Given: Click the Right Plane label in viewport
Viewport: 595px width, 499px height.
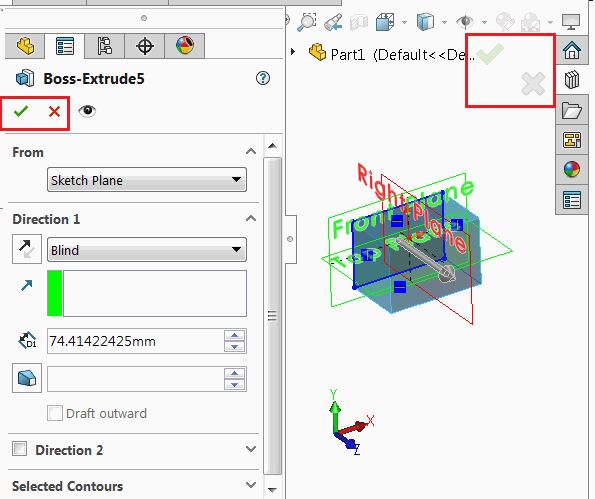Looking at the screenshot, I should click(412, 208).
